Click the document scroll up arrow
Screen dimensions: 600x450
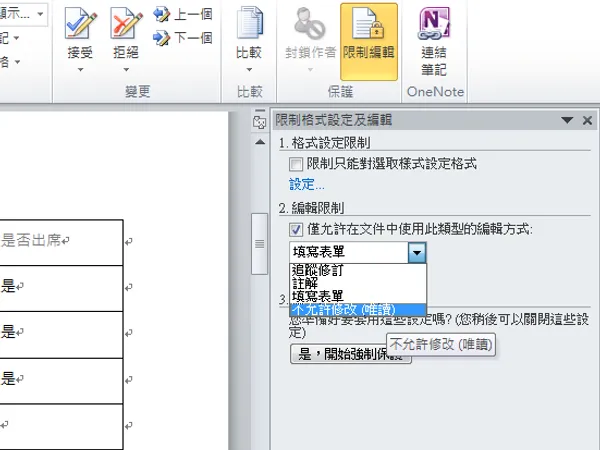pyautogui.click(x=260, y=142)
